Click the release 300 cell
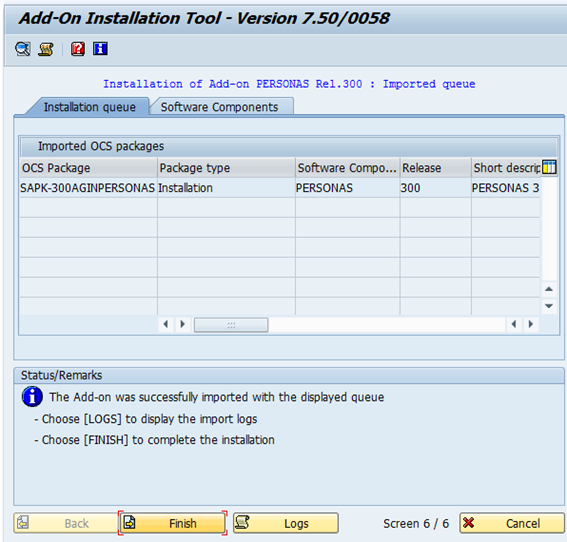Screen dimensions: 567x542 pyautogui.click(x=436, y=188)
